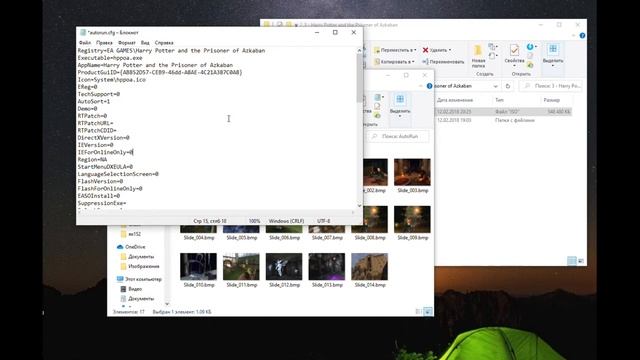Open the Формат menu in Notepad
This screenshot has height=360, width=640.
point(127,42)
